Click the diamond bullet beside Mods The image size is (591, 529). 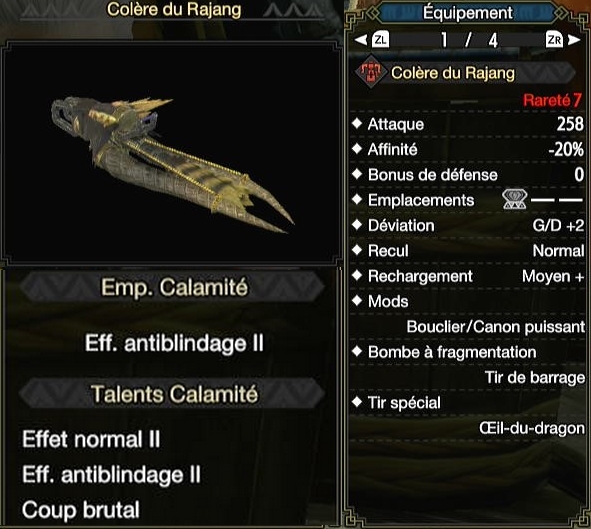pyautogui.click(x=357, y=301)
